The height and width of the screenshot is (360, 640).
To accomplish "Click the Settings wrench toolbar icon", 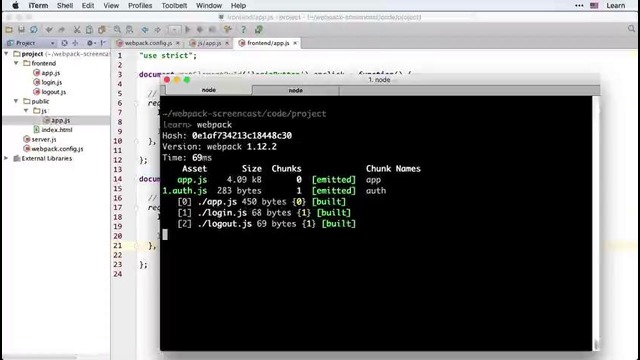I will pyautogui.click(x=228, y=29).
